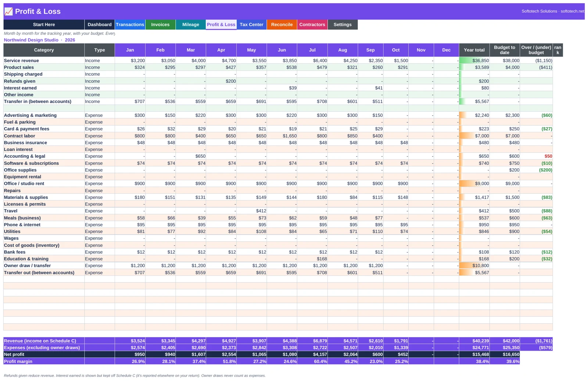Open the Mileage tab

pos(191,25)
